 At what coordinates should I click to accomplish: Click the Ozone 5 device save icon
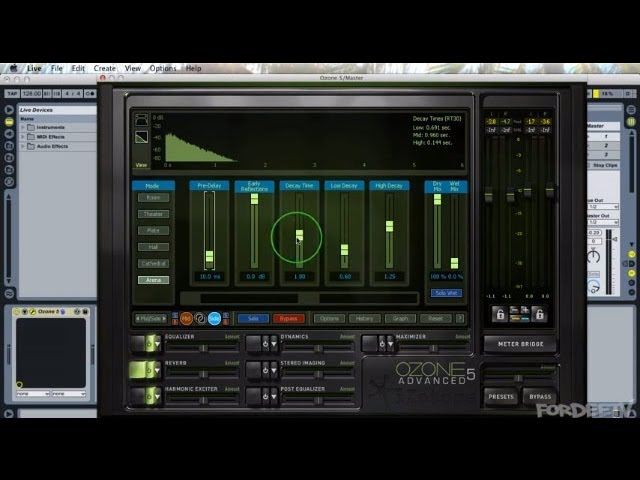85,312
